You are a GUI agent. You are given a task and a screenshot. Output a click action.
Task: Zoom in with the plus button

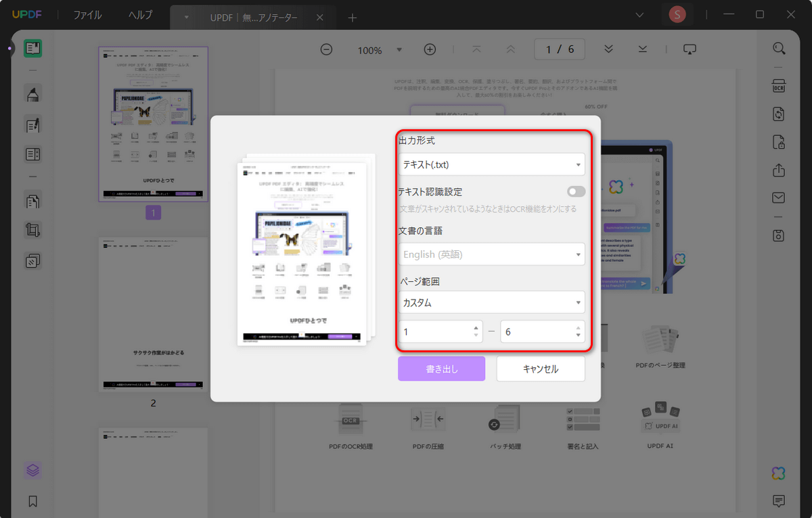click(x=430, y=49)
